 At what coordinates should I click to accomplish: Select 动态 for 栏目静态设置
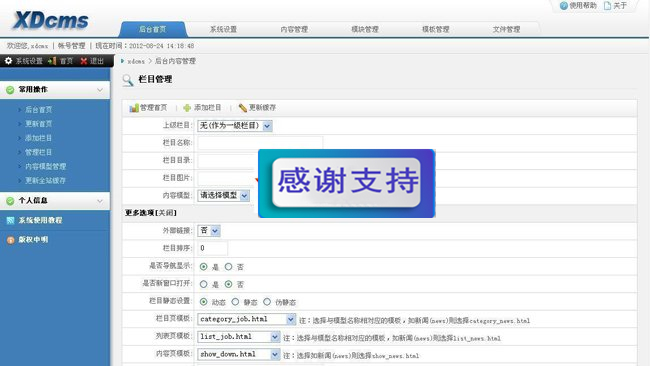(x=204, y=302)
